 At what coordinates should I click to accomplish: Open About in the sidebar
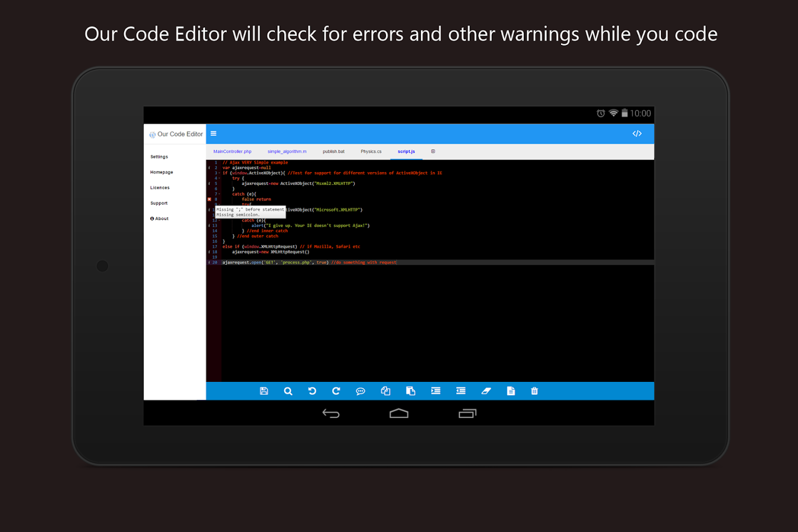pos(160,219)
